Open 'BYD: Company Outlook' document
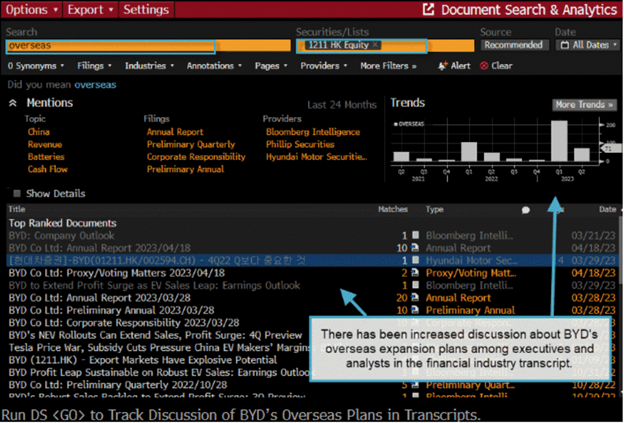 [62, 236]
